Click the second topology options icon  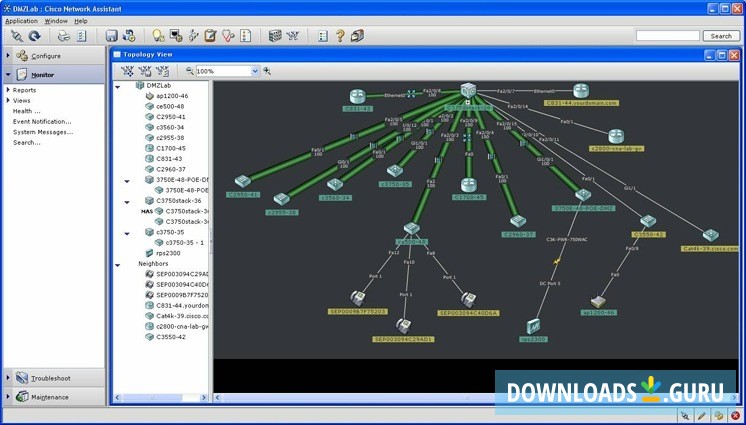coord(145,71)
